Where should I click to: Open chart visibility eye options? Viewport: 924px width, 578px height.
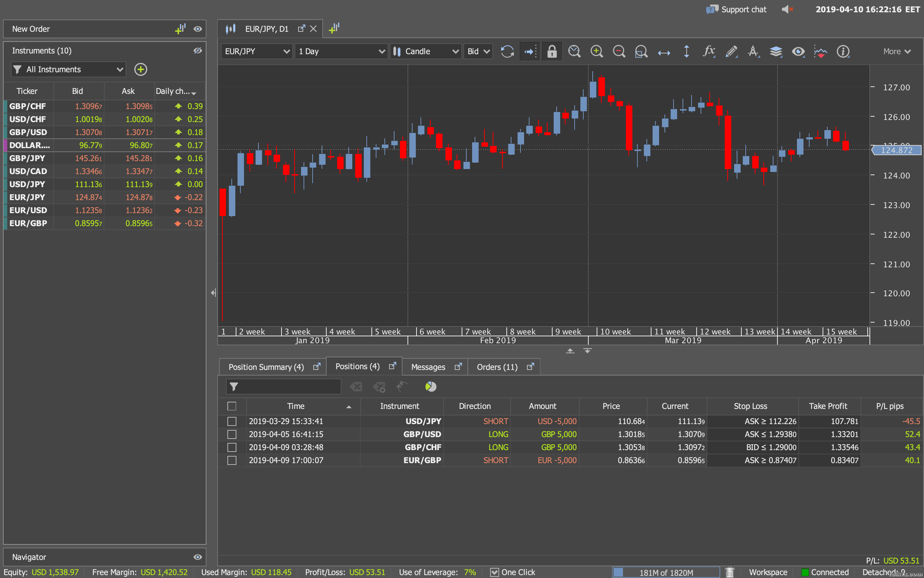pos(798,51)
